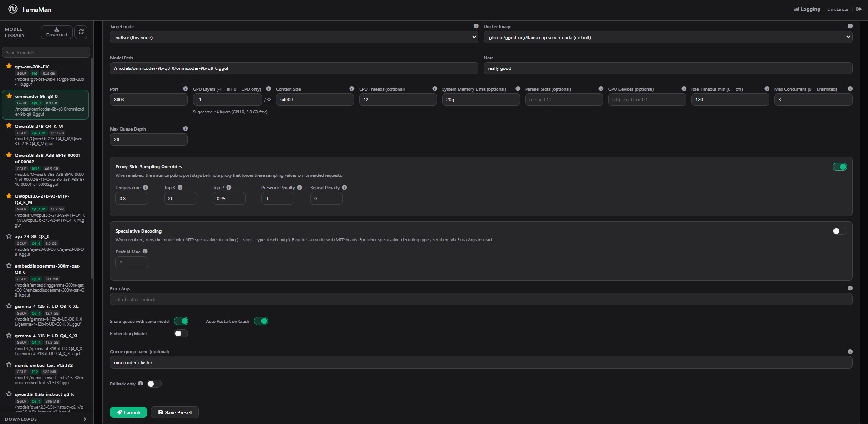Click the logout icon at top right
This screenshot has height=424, width=868.
pos(858,9)
